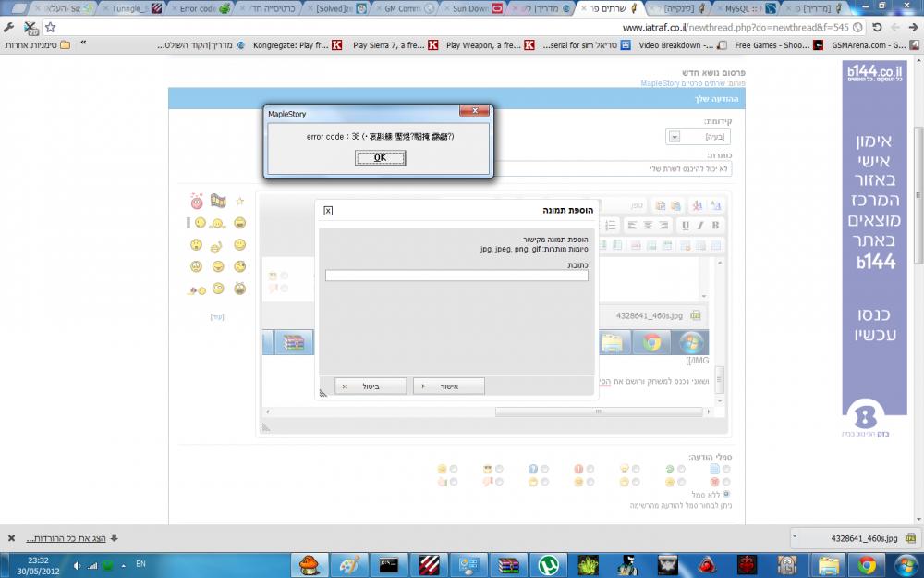Open uTorrent from the taskbar

(548, 565)
